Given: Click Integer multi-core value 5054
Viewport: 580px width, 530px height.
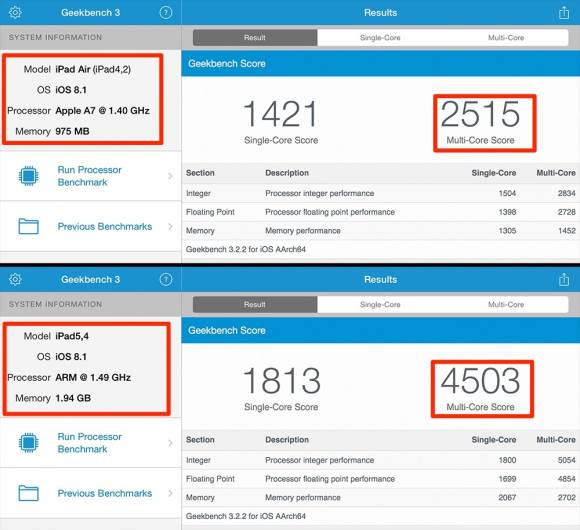Looking at the screenshot, I should pos(566,460).
